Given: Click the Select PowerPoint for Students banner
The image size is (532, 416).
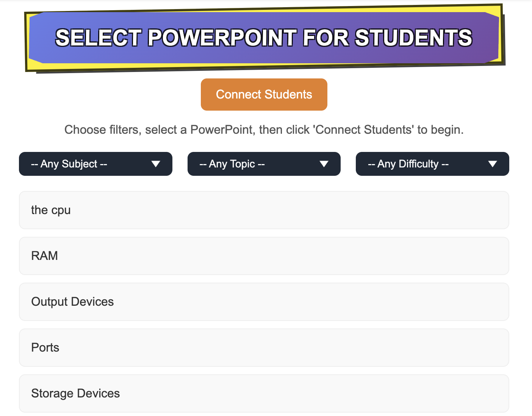Looking at the screenshot, I should [x=264, y=38].
